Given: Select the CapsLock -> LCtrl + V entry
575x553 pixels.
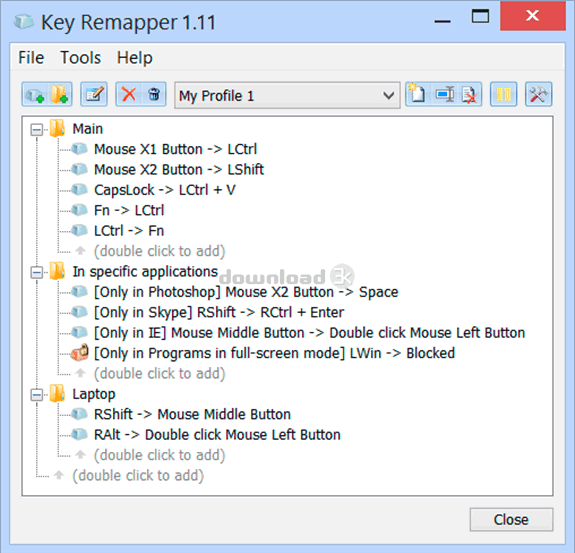Looking at the screenshot, I should tap(165, 190).
